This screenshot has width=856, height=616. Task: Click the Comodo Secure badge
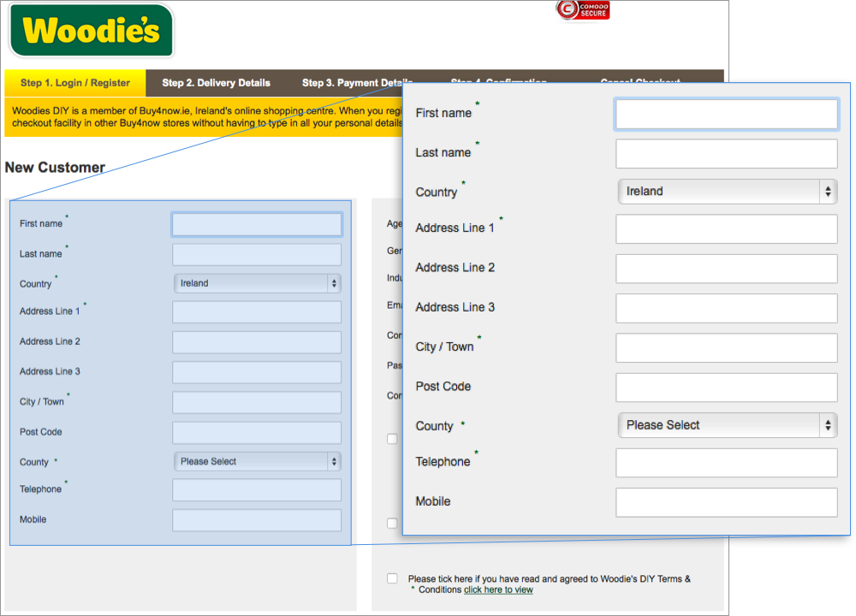[x=583, y=10]
